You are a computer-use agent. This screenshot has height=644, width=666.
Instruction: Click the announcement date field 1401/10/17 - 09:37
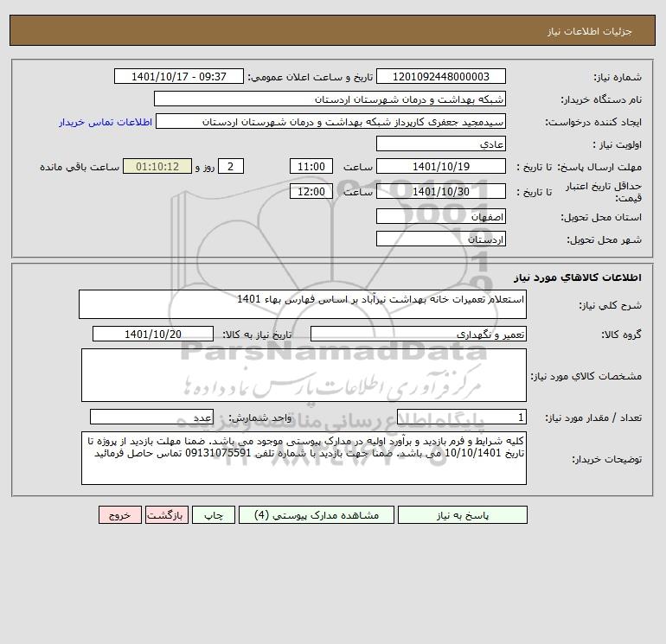179,76
